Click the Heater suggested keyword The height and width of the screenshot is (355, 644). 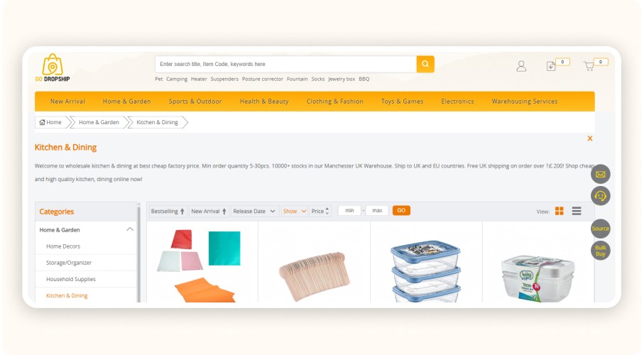[199, 79]
